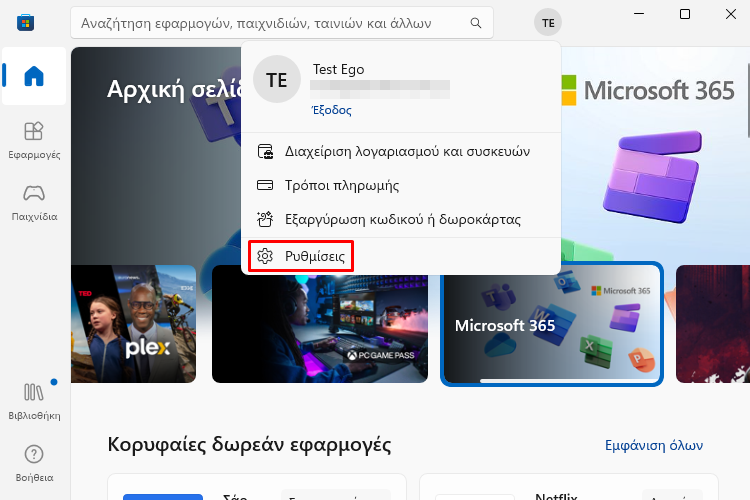Open the Βιβλιοθήκη library
The image size is (750, 500).
34,401
